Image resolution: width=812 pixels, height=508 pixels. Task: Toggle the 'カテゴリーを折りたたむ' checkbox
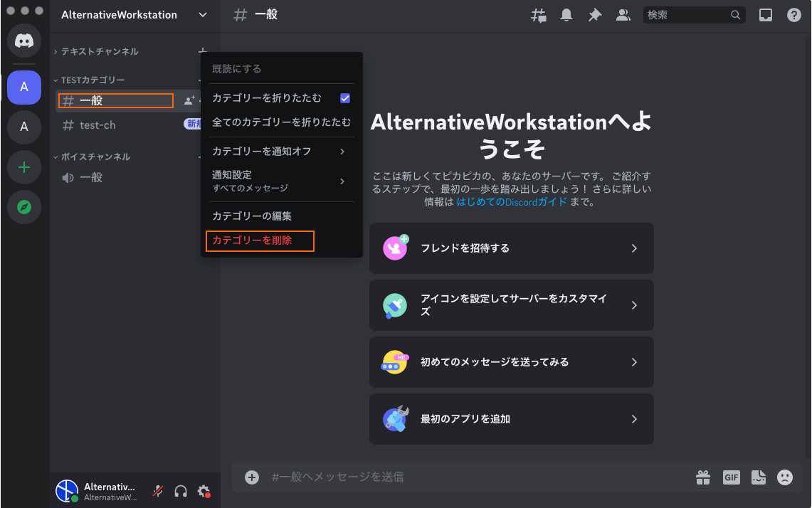point(345,98)
